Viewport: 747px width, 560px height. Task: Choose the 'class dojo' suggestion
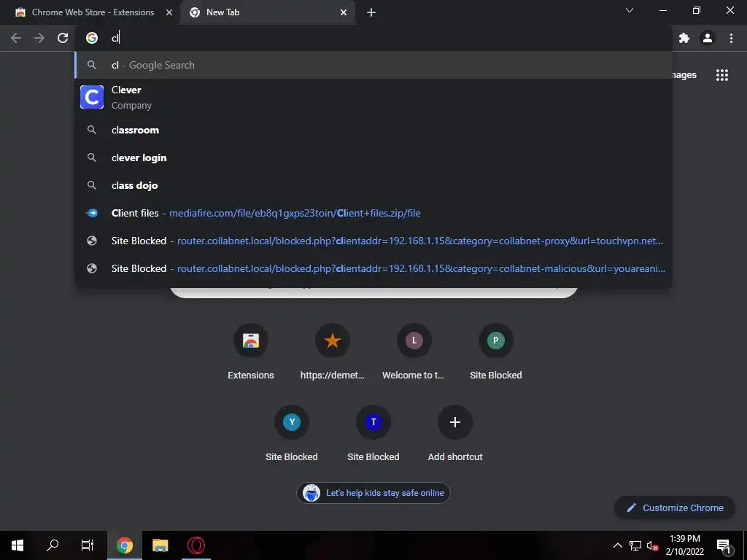[x=373, y=185]
